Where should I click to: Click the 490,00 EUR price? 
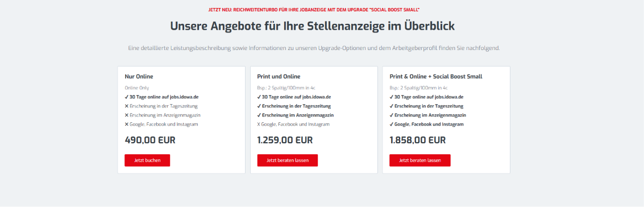[x=150, y=140]
